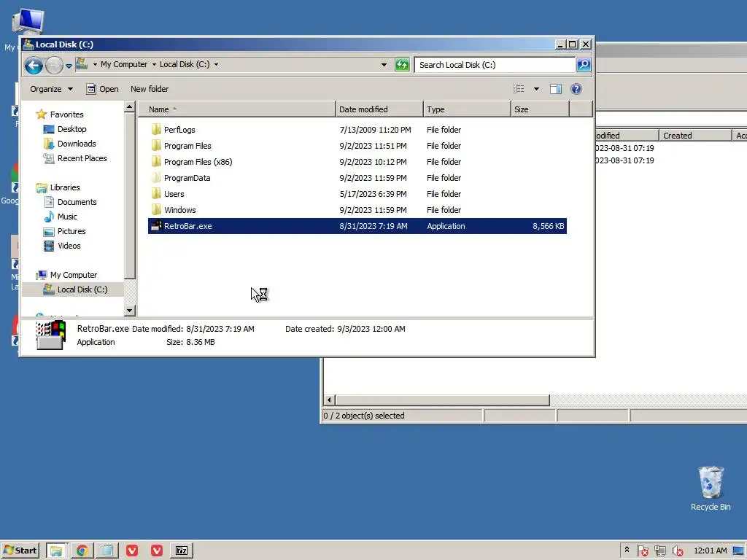Click the greyed Forward arrow button
The width and height of the screenshot is (747, 560).
pyautogui.click(x=54, y=65)
